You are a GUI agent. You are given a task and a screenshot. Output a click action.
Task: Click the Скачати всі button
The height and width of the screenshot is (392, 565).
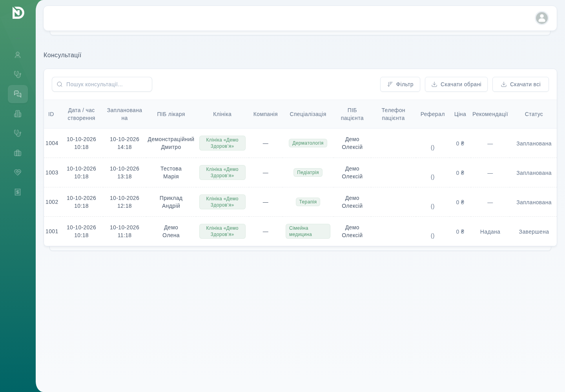click(x=521, y=84)
